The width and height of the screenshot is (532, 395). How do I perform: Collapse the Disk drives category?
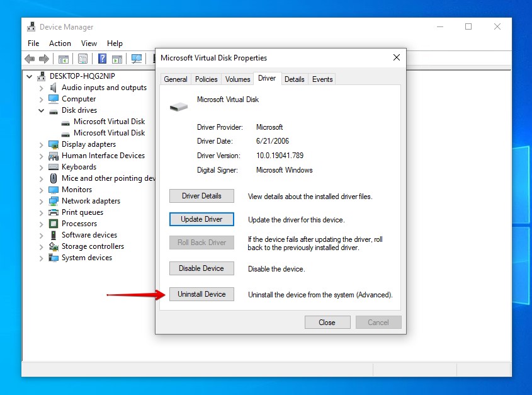coord(41,110)
